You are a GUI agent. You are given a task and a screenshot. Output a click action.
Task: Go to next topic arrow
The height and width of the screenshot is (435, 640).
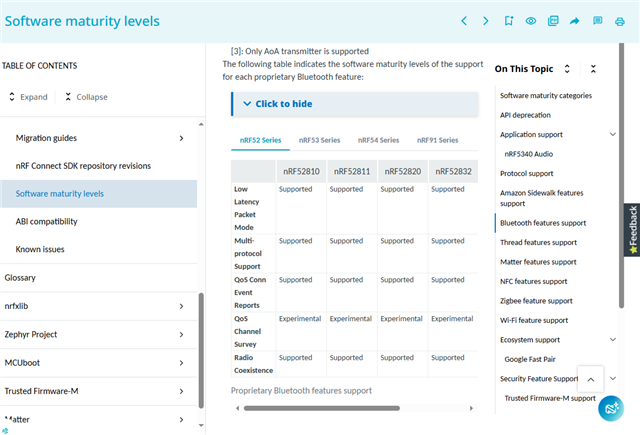[x=485, y=21]
